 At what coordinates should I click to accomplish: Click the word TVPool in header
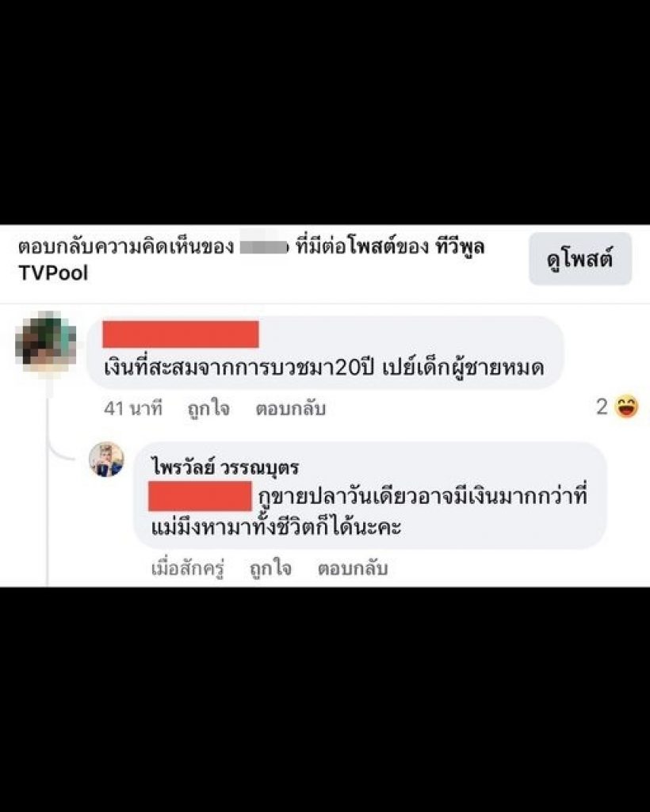click(x=53, y=273)
